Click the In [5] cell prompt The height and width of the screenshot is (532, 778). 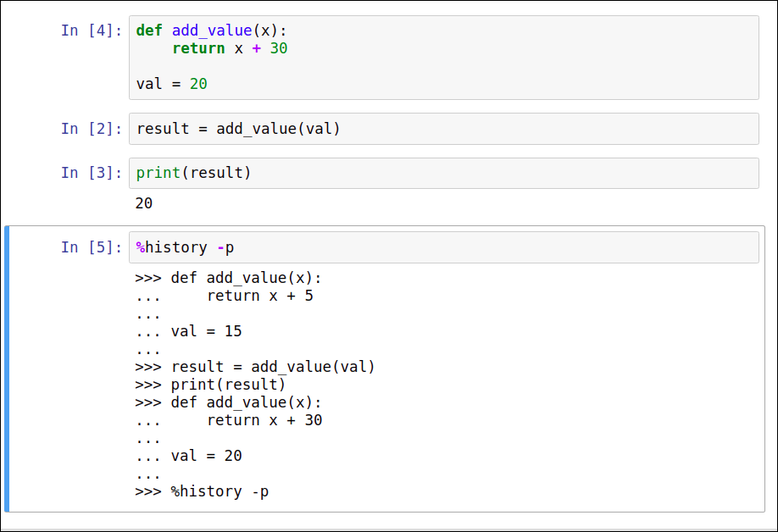(92, 247)
